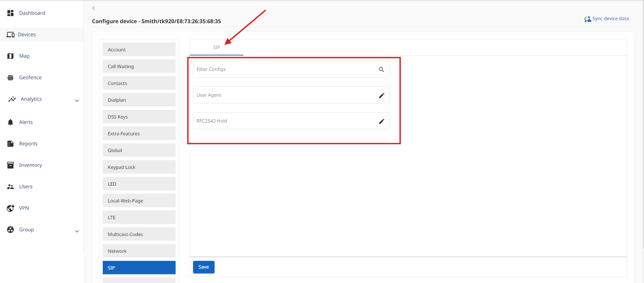The height and width of the screenshot is (283, 644).
Task: Click the Reports document icon
Action: tap(10, 144)
